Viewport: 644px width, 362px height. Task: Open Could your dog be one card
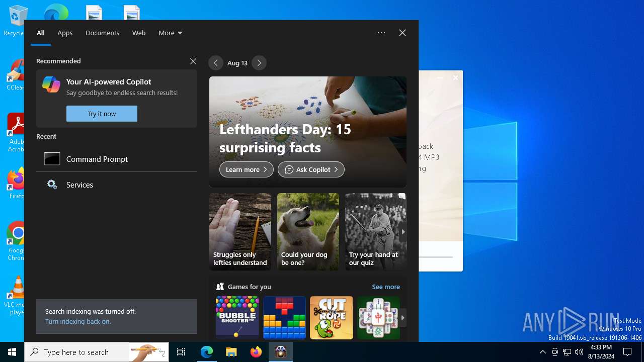308,232
